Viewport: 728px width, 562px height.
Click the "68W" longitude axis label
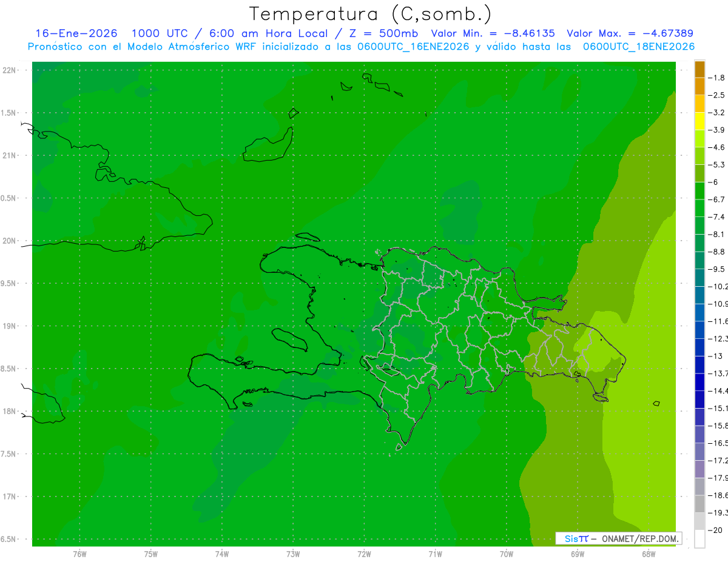(x=649, y=554)
